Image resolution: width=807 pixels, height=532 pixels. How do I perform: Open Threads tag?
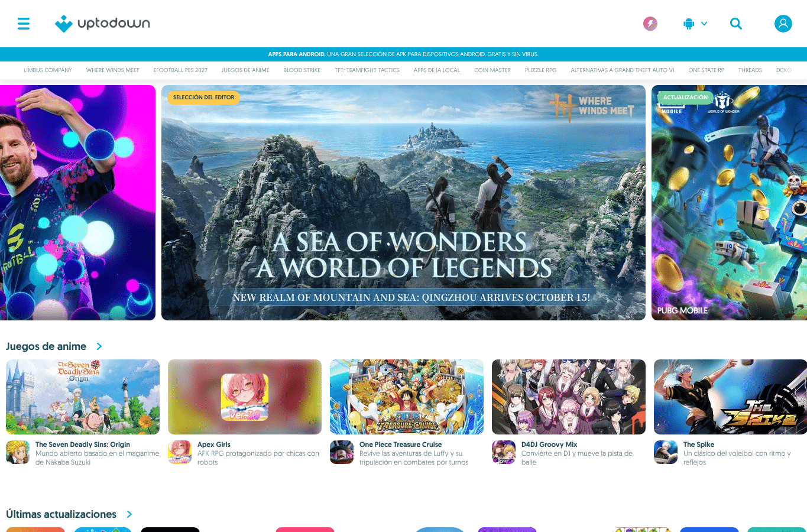[x=750, y=70]
